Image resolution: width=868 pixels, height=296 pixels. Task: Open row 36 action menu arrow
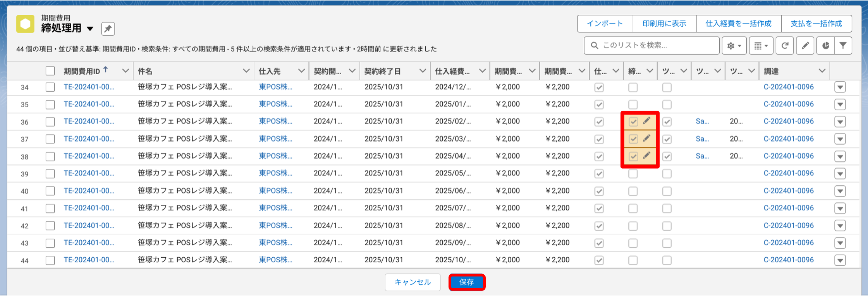840,122
